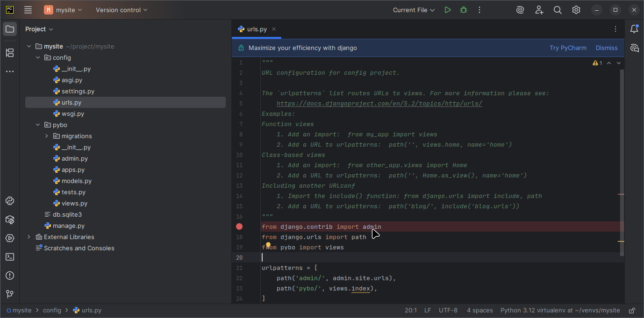Open the djangoproject docs URL in the comment
The image size is (644, 318).
click(x=379, y=104)
